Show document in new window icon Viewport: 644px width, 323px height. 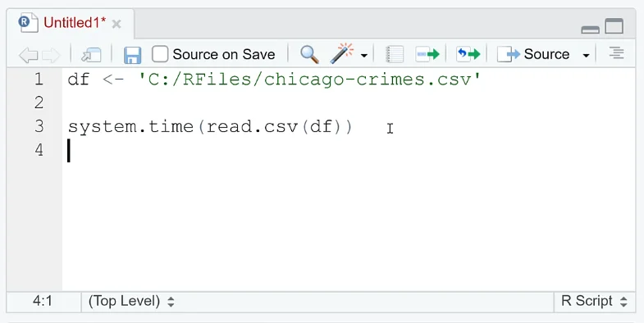point(91,55)
